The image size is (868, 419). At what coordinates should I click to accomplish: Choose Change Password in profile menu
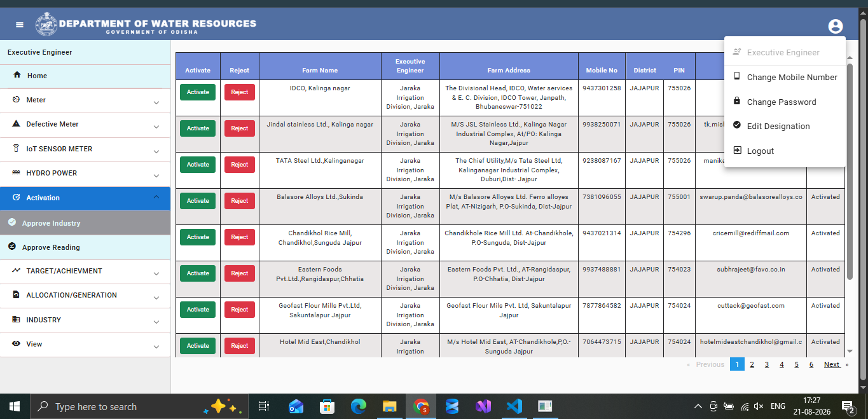click(785, 102)
